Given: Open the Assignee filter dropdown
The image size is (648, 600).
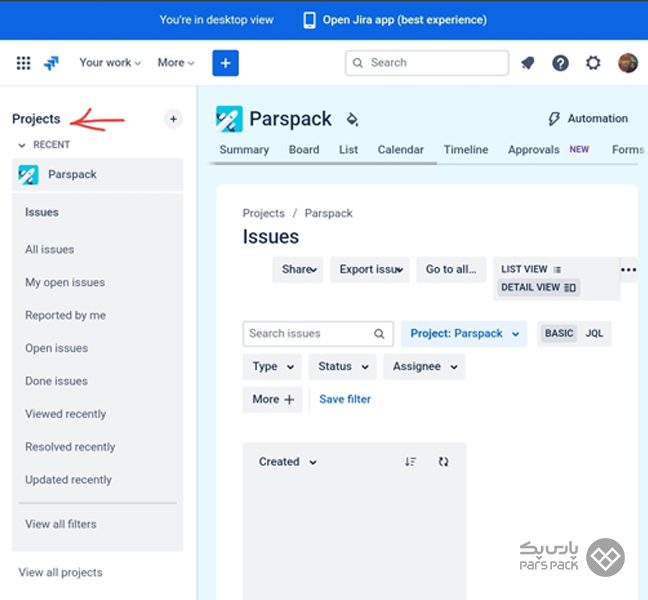Looking at the screenshot, I should click(x=424, y=367).
